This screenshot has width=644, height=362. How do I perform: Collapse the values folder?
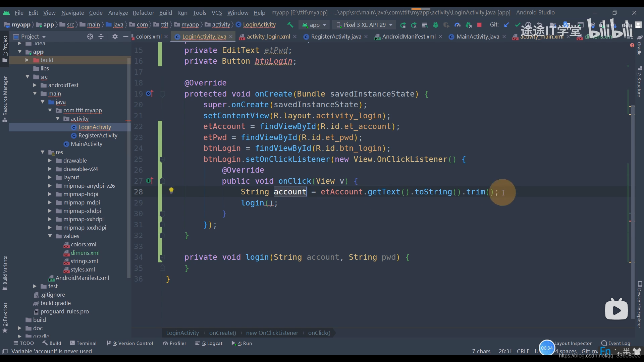[x=50, y=236]
